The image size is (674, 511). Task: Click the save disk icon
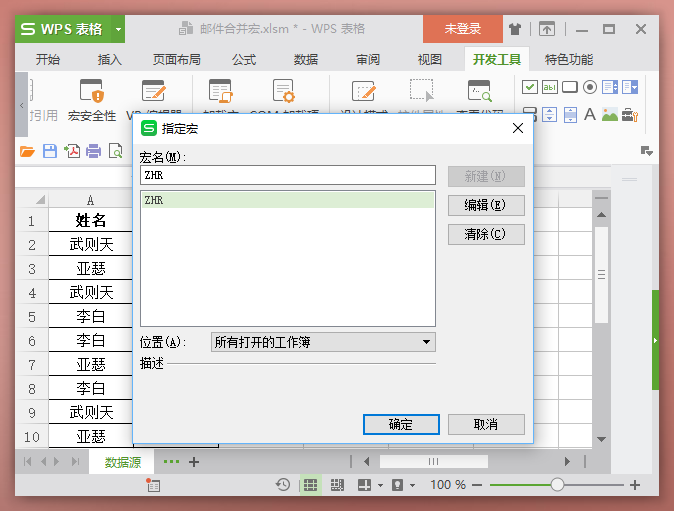50,152
